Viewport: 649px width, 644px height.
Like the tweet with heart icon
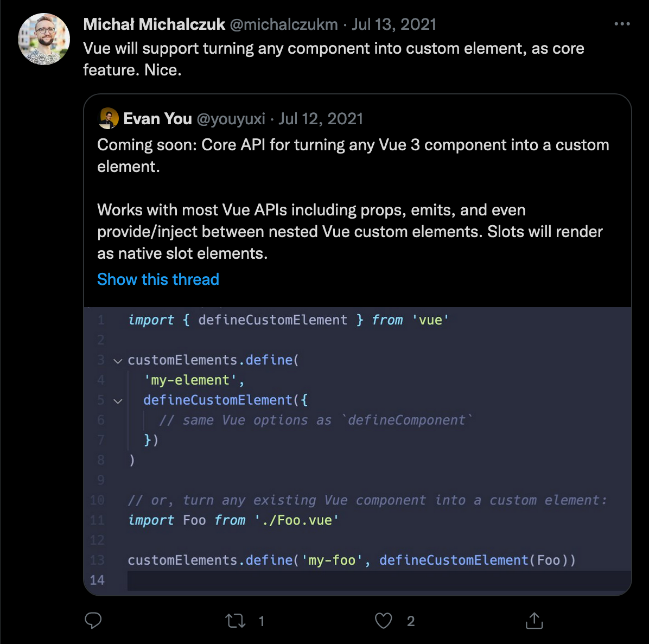[x=383, y=621]
